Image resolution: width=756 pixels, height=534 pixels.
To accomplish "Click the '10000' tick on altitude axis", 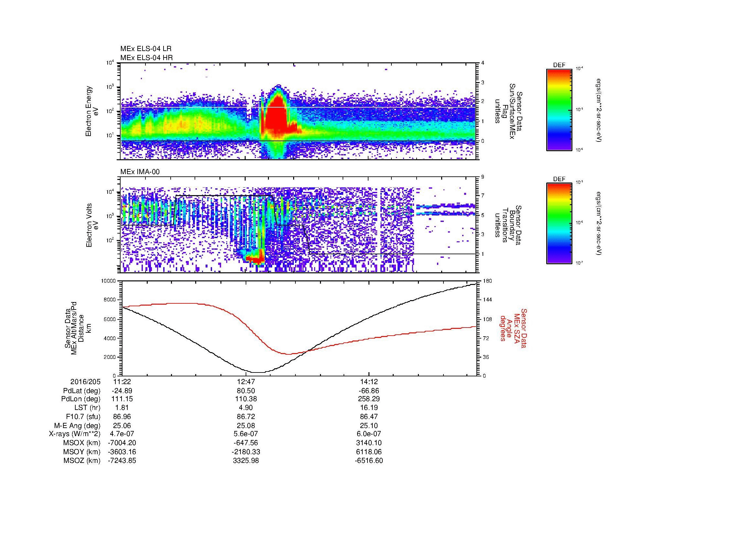I will [109, 281].
